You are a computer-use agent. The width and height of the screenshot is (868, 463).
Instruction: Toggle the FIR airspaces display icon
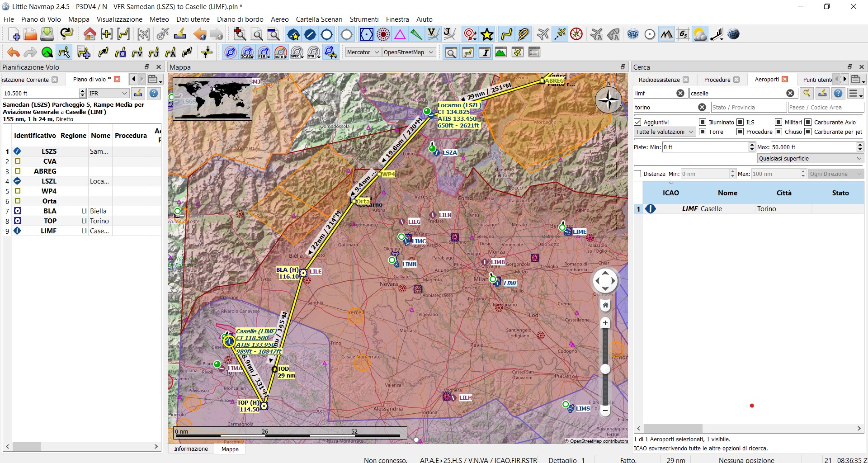(x=264, y=52)
